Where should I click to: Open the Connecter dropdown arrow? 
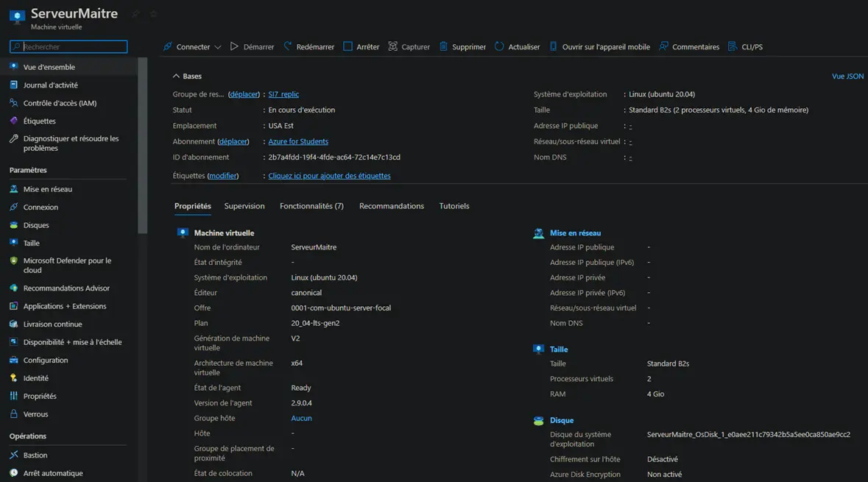tap(218, 47)
